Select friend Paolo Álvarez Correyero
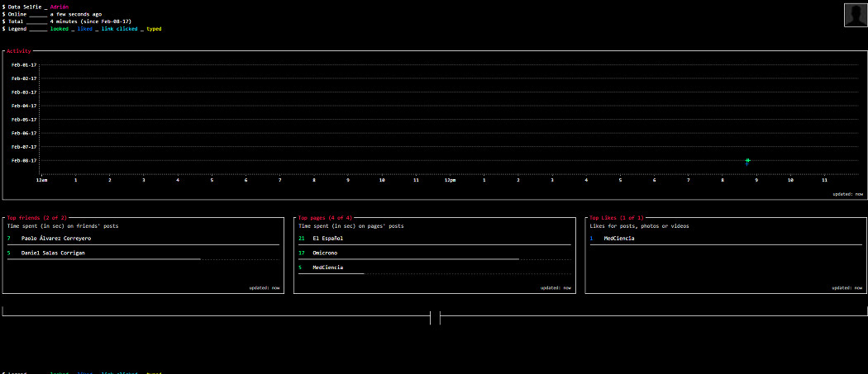868x374 pixels. tap(56, 239)
